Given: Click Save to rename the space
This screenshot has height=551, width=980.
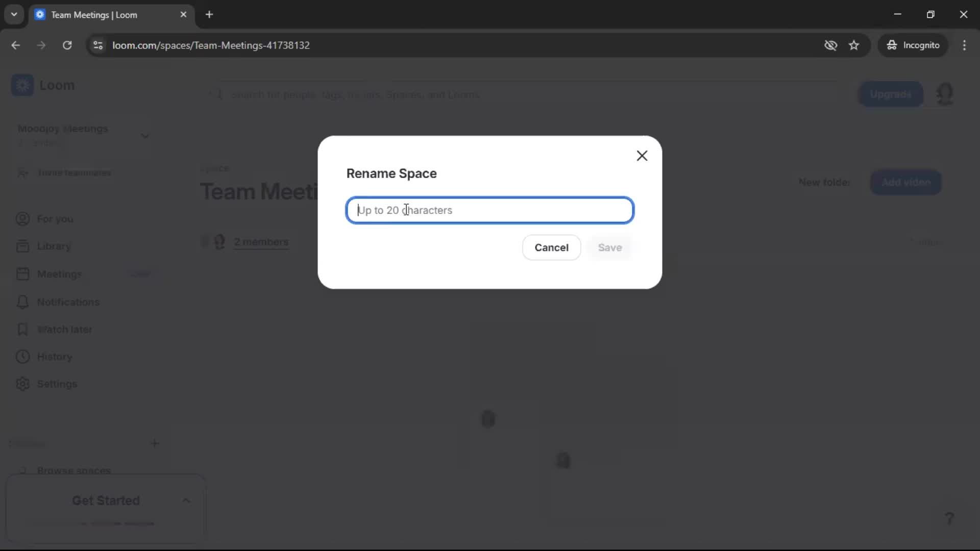Looking at the screenshot, I should [x=610, y=247].
